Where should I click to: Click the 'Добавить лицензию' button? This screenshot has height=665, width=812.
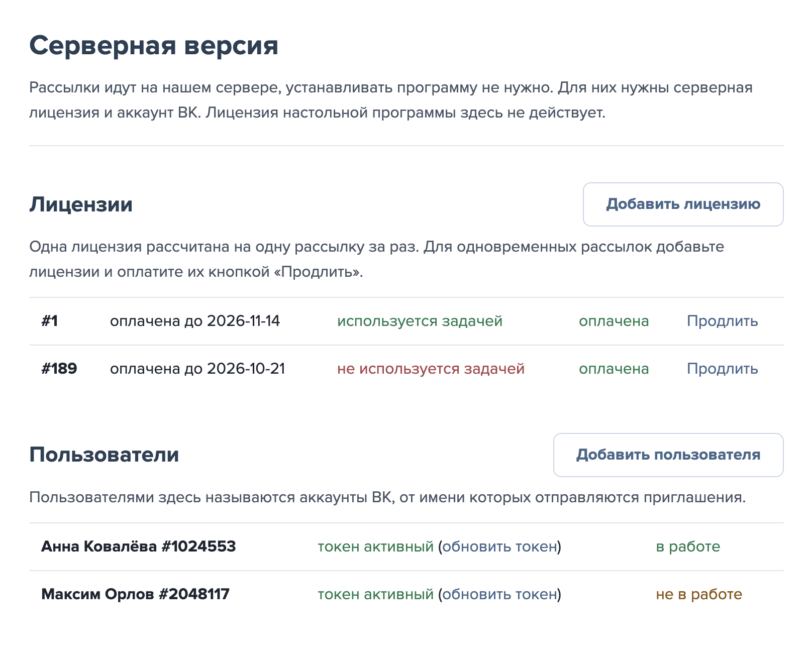click(683, 204)
